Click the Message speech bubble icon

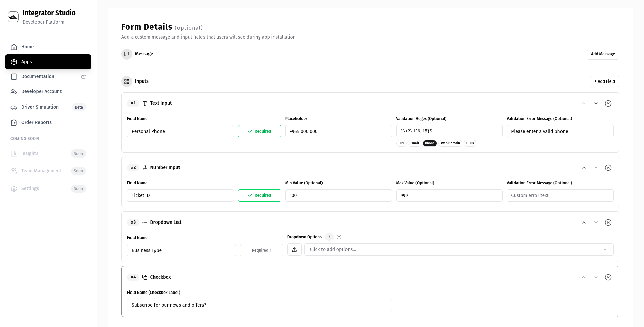point(126,54)
